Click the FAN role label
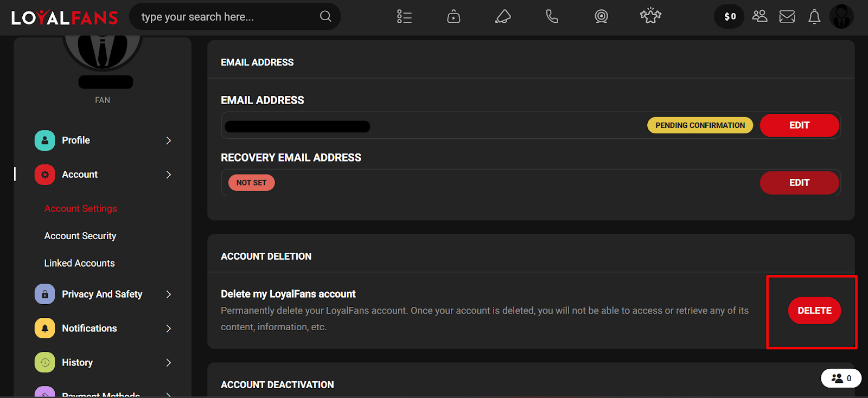 tap(103, 100)
